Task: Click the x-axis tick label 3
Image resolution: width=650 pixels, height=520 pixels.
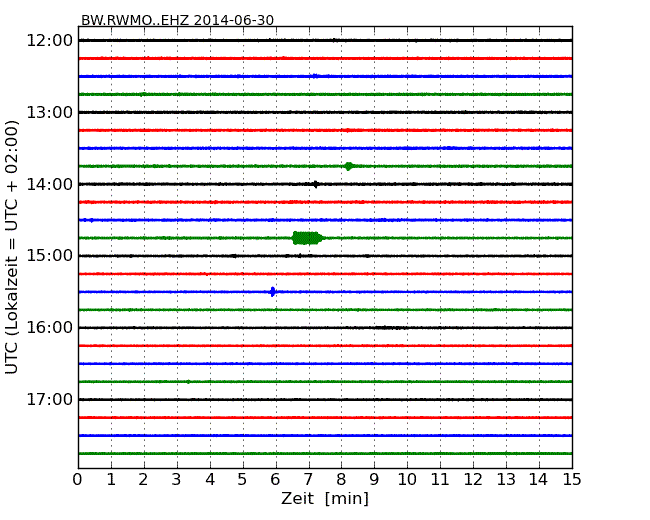Action: click(x=177, y=480)
